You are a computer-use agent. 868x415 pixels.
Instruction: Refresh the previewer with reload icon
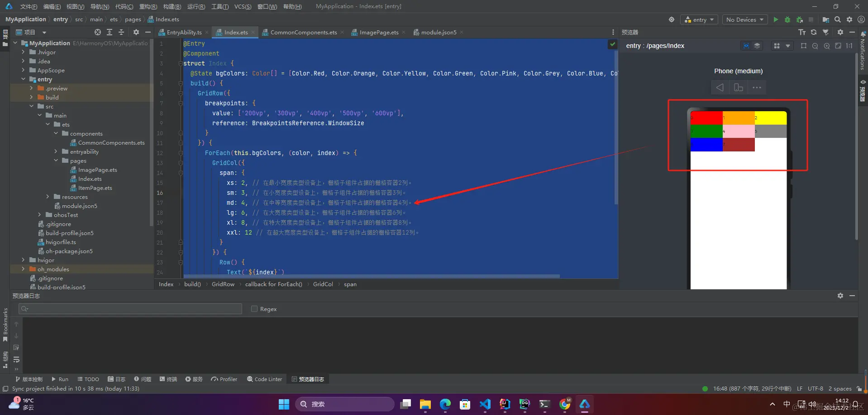[814, 32]
